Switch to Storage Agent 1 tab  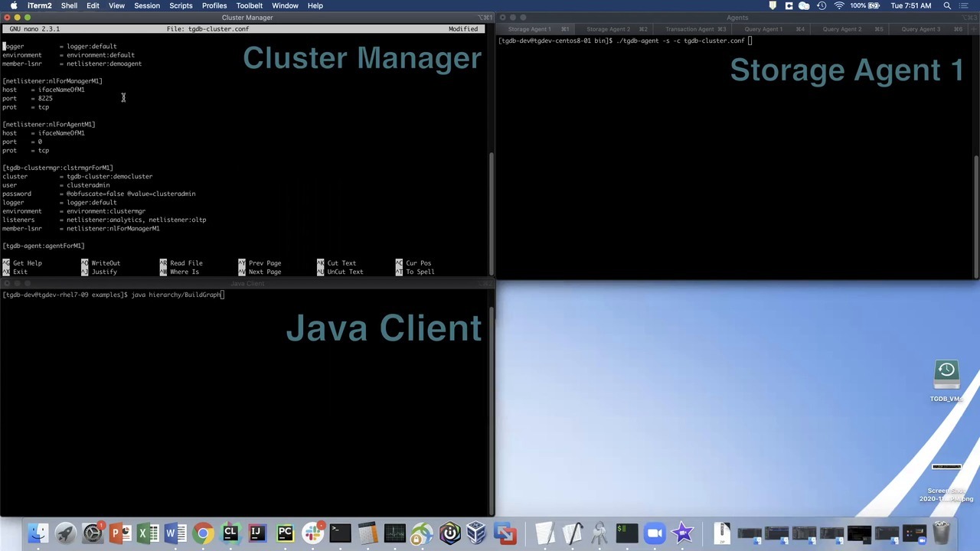tap(536, 29)
